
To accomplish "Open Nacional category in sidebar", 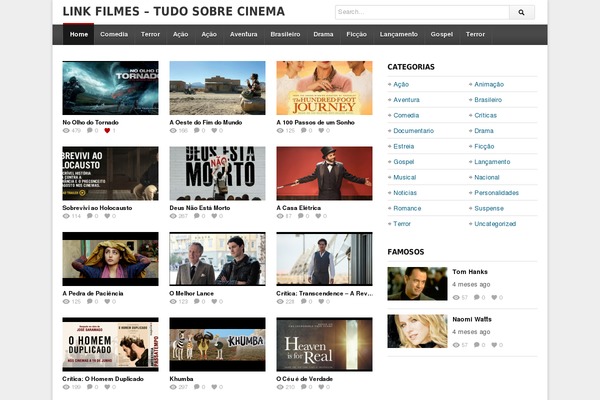I will [x=487, y=177].
